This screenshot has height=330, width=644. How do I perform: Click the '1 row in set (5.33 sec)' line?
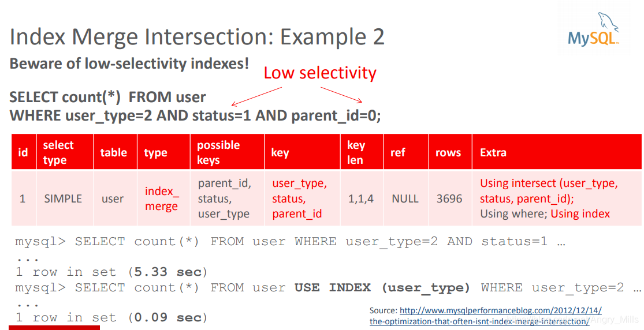pyautogui.click(x=111, y=272)
